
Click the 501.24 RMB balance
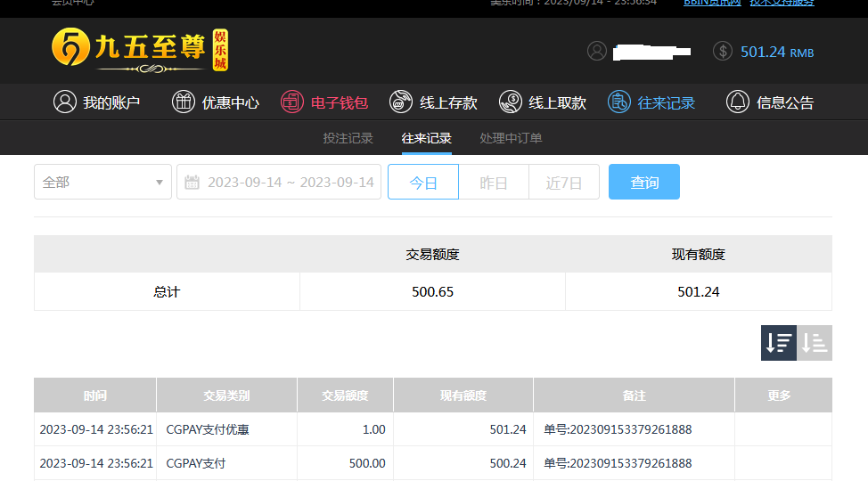coord(777,52)
